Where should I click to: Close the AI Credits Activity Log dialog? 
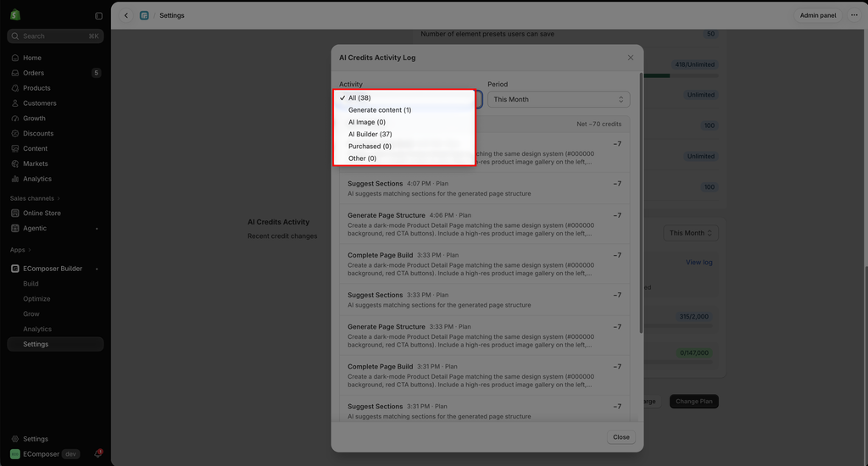tap(630, 58)
